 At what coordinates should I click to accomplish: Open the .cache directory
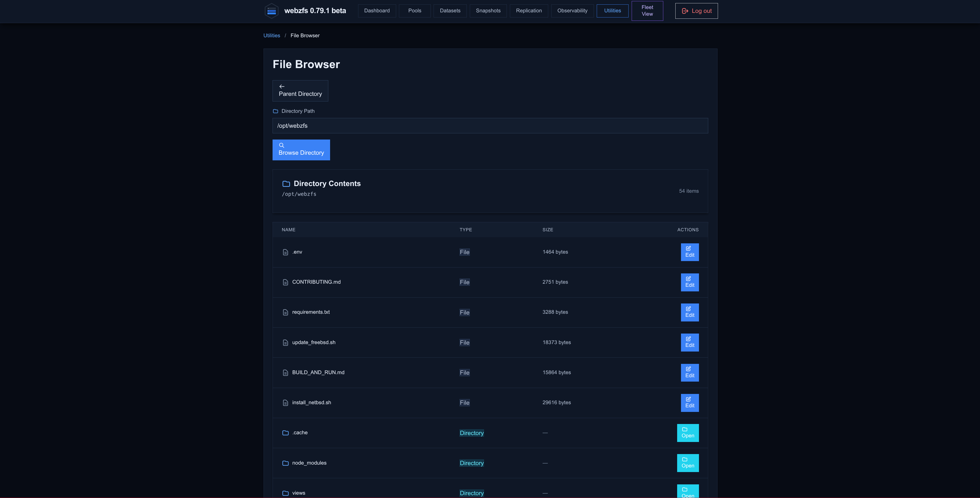pyautogui.click(x=687, y=433)
